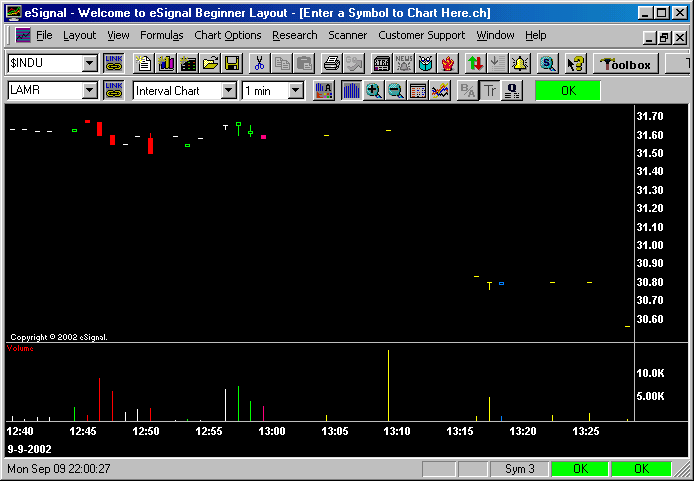Screen dimensions: 694x481
Task: Create a new page with document icon
Action: (x=144, y=64)
